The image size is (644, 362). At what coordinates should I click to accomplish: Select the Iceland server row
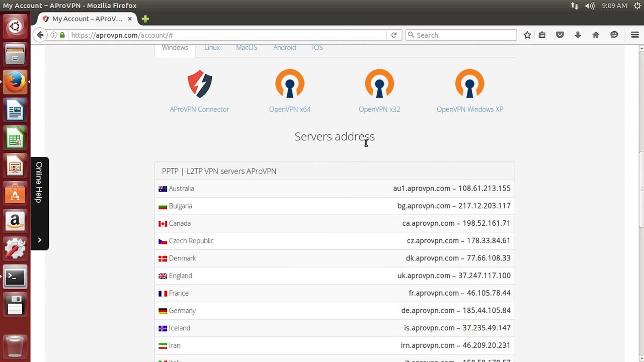coord(335,328)
